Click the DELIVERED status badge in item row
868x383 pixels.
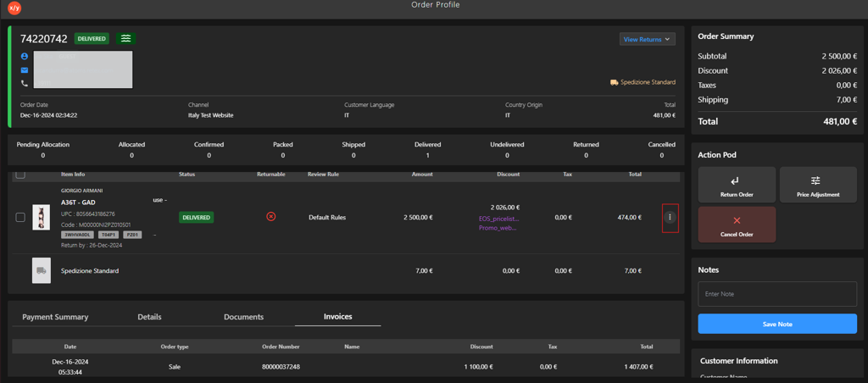196,218
